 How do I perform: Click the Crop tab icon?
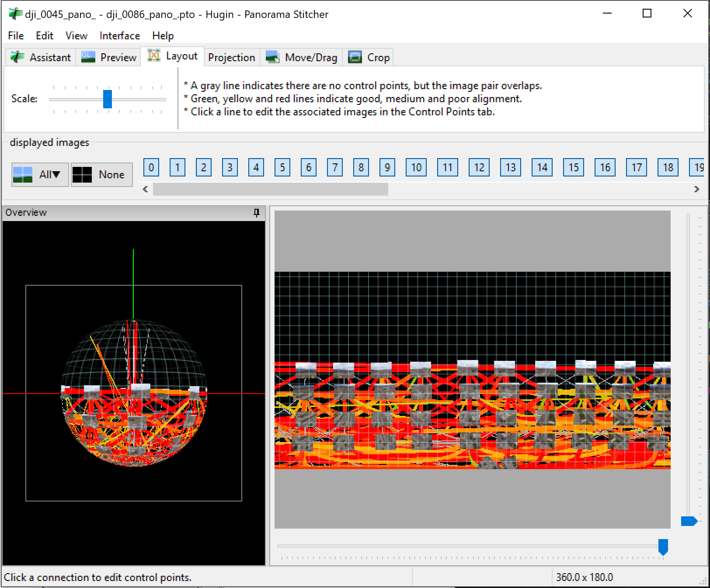tap(355, 57)
